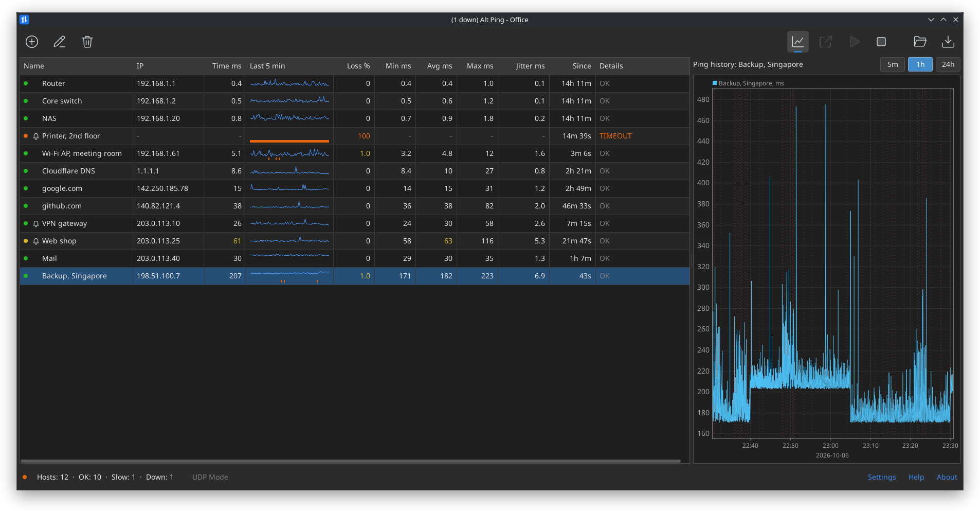980x511 pixels.
Task: Start pinging with play button
Action: point(854,42)
